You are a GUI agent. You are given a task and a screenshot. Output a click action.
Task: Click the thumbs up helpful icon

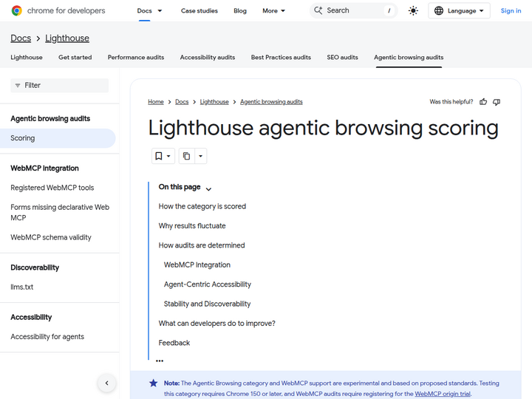483,102
